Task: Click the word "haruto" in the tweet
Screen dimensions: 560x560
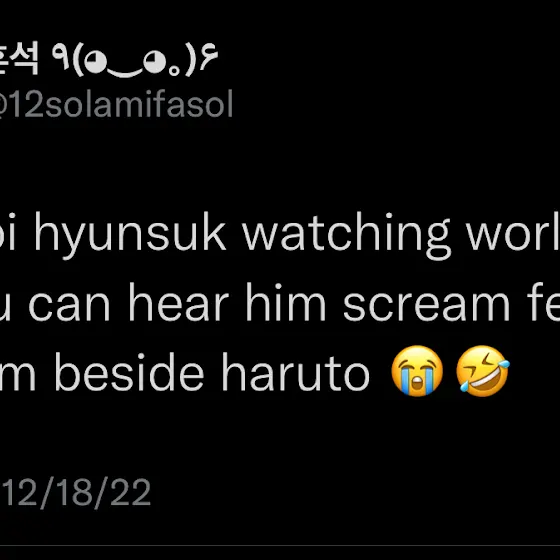Action: click(296, 372)
